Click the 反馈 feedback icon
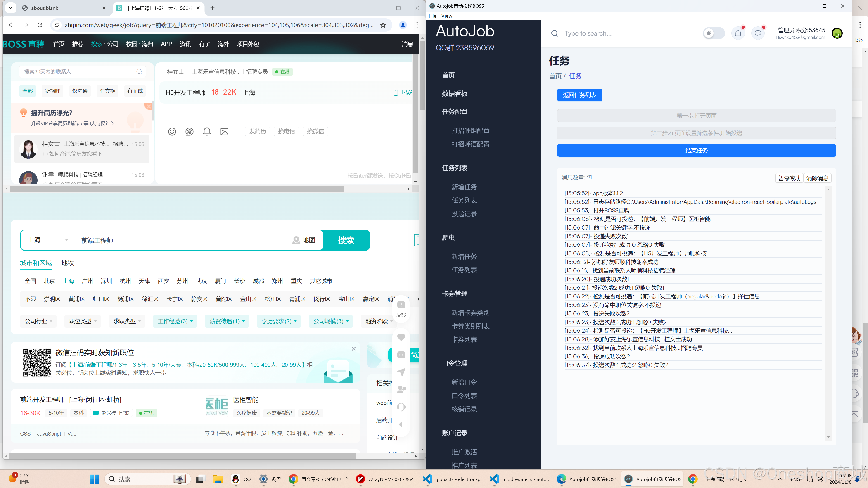 click(401, 308)
